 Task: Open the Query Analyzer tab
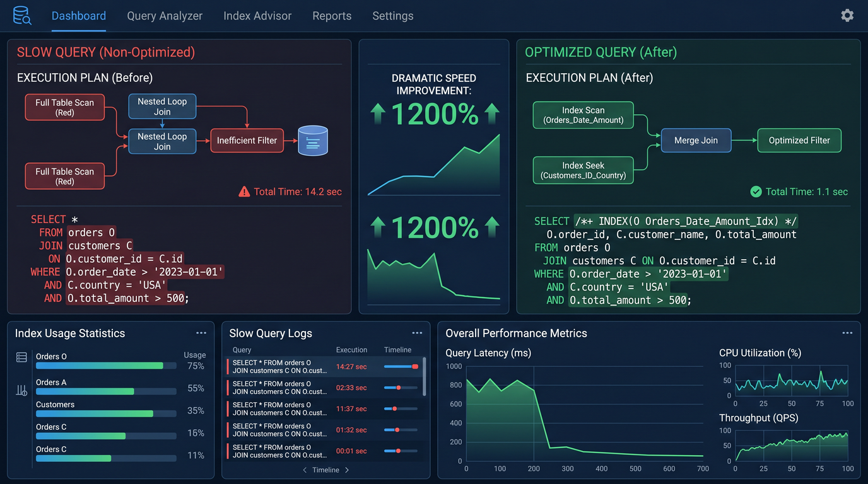click(165, 16)
